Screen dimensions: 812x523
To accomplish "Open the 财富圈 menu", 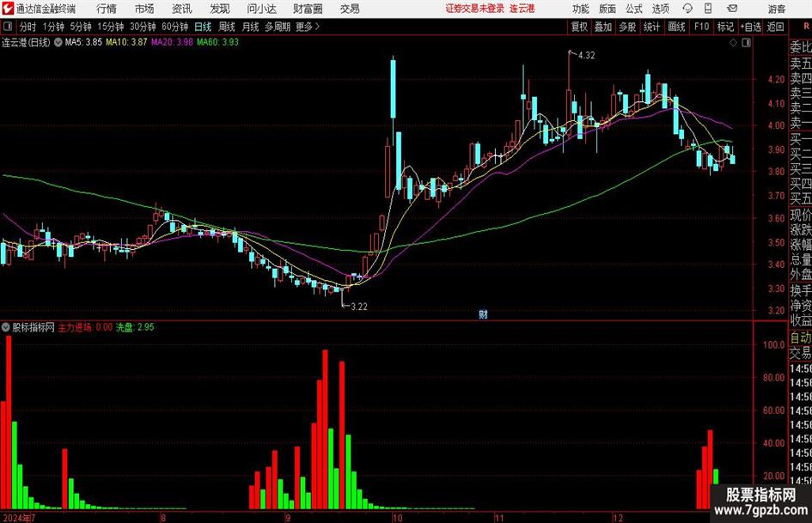I will click(308, 9).
